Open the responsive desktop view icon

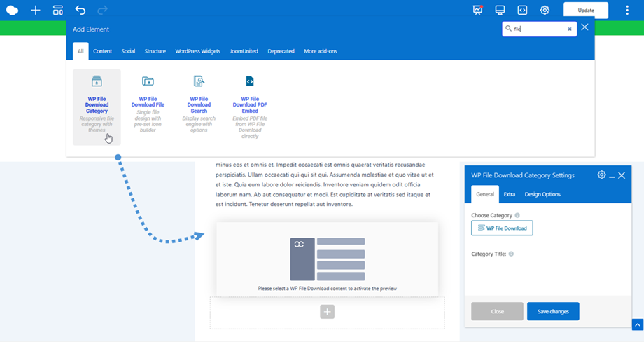tap(500, 11)
